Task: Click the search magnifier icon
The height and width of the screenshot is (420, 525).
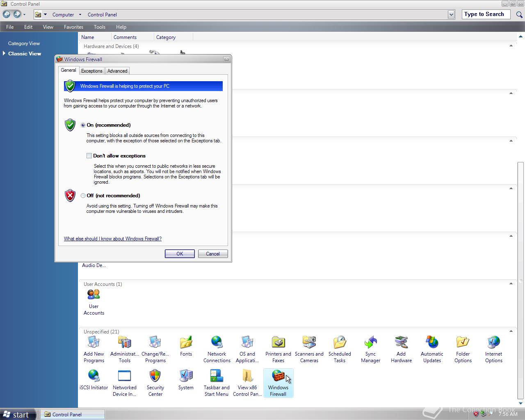Action: [x=519, y=14]
